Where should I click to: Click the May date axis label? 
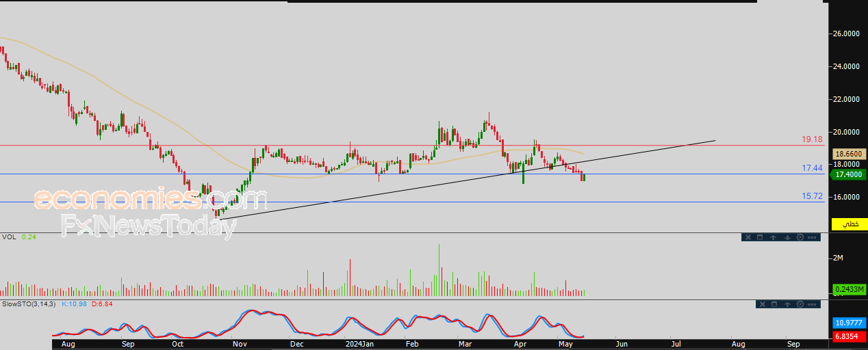pyautogui.click(x=566, y=344)
